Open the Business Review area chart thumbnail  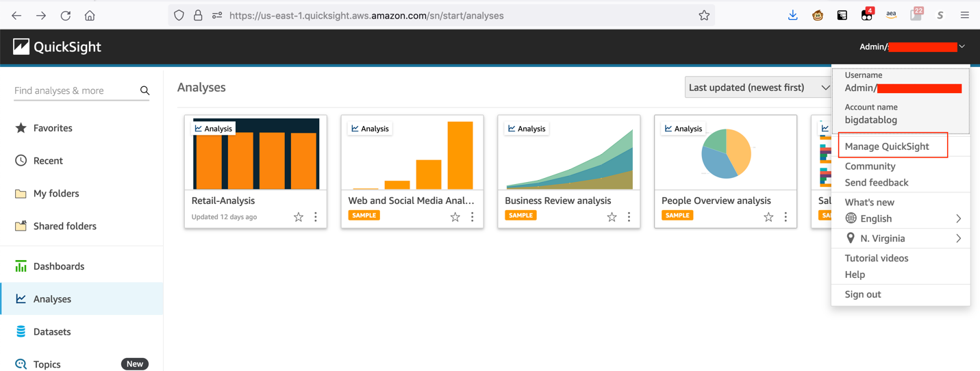[569, 153]
